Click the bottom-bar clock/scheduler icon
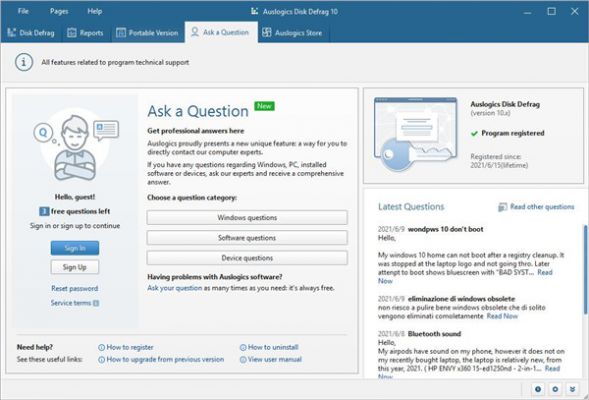Screen dimensions: 589x400 click(x=538, y=389)
